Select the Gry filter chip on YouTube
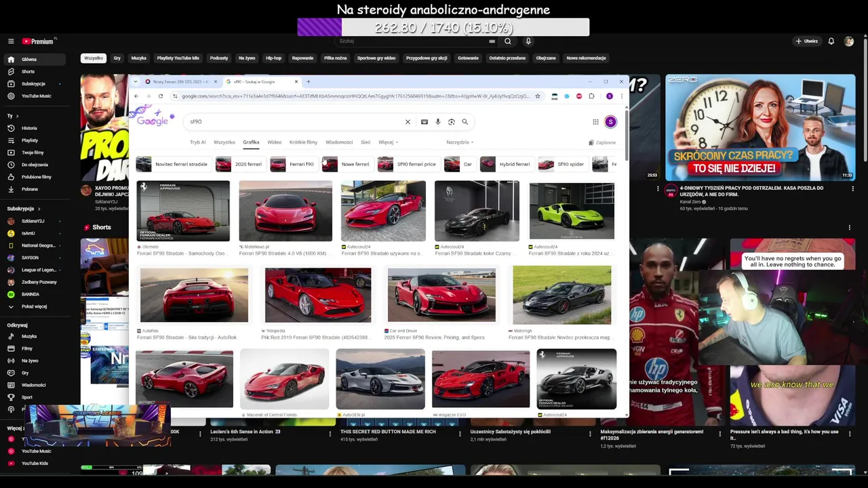Viewport: 868px width, 488px height. [117, 58]
